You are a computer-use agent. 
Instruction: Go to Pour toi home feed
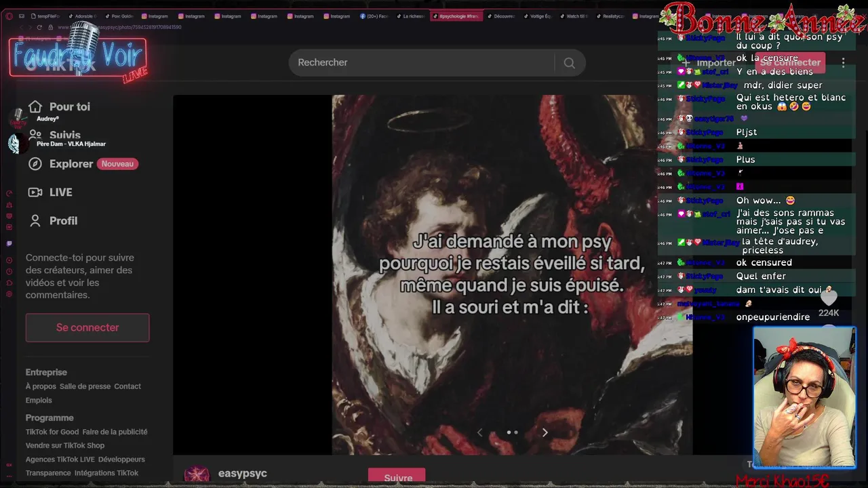pos(59,106)
